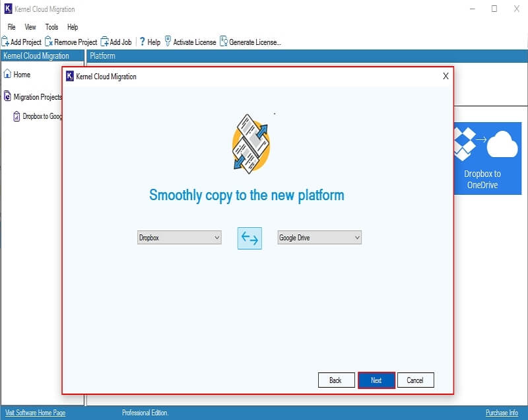Image resolution: width=528 pixels, height=420 pixels.
Task: Click the Activate License key icon
Action: (x=168, y=41)
